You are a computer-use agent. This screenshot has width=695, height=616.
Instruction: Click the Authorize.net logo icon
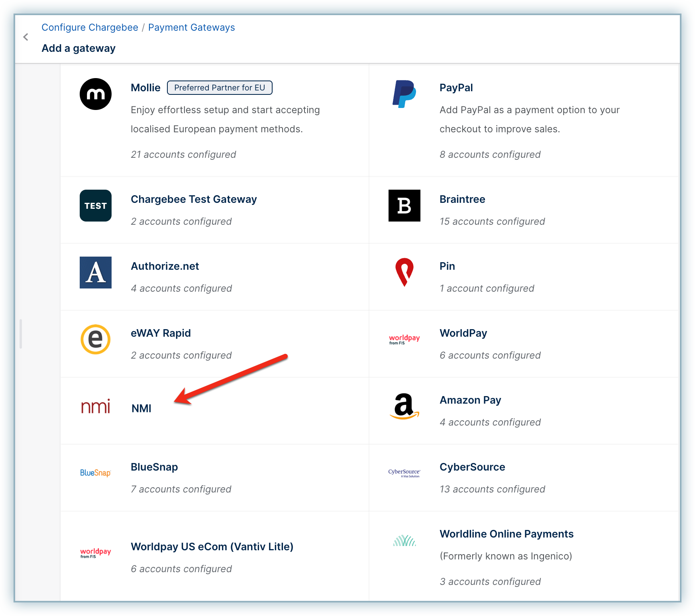[x=96, y=273]
